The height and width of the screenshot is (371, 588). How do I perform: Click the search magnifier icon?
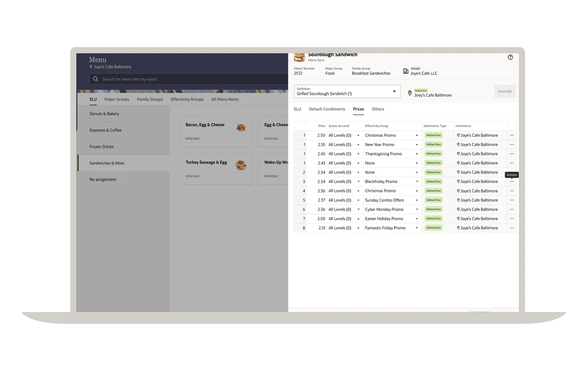pos(95,79)
